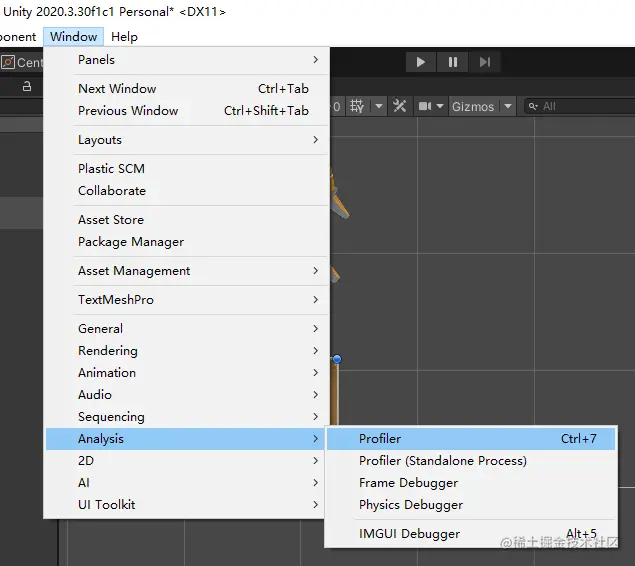The height and width of the screenshot is (566, 635).
Task: Expand the TextMeshPro submenu
Action: (186, 300)
